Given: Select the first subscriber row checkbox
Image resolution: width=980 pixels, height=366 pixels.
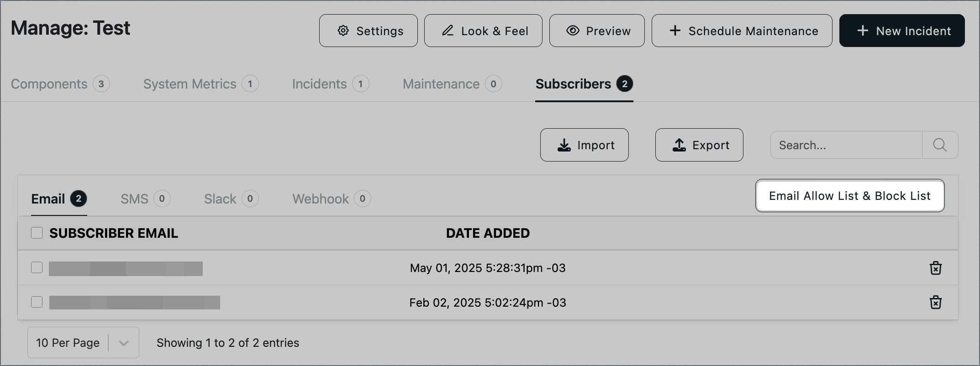Looking at the screenshot, I should click(37, 267).
